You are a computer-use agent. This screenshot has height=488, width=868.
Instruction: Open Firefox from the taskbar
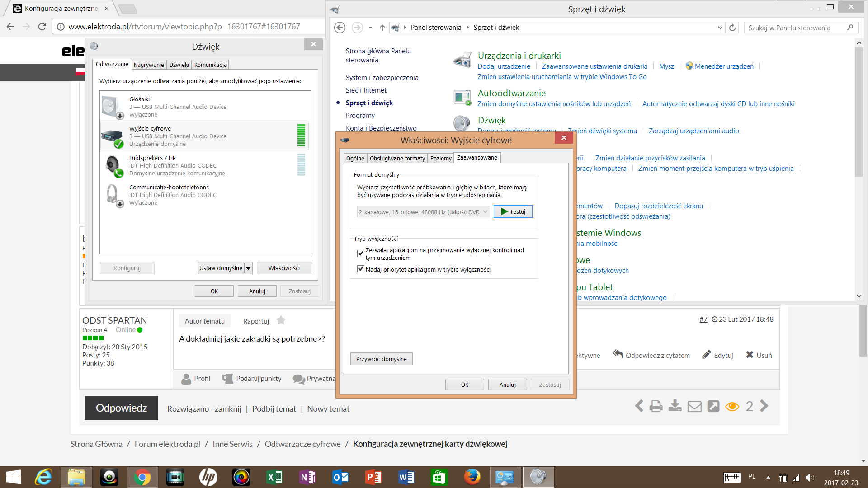pos(472,477)
